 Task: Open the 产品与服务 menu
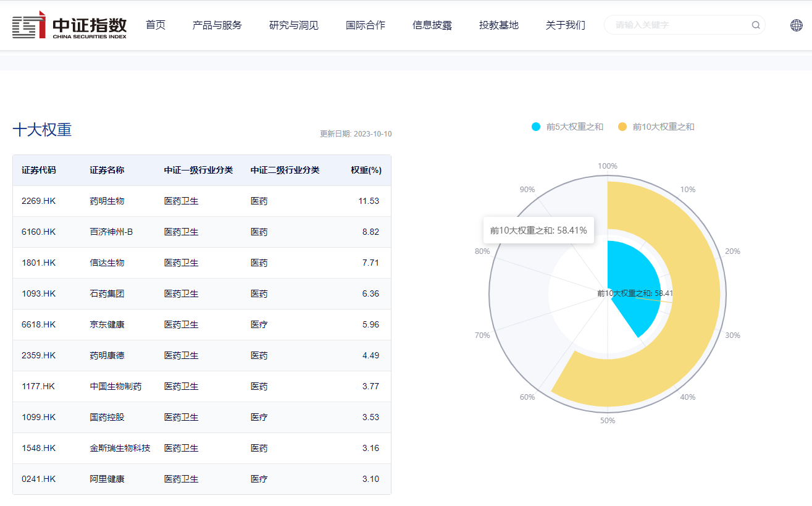tap(217, 25)
